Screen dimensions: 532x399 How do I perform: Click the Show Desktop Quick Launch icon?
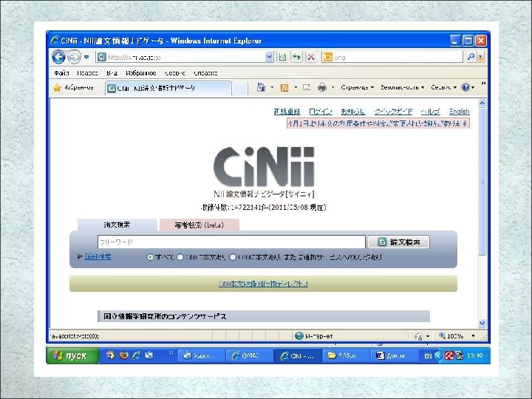pos(149,355)
